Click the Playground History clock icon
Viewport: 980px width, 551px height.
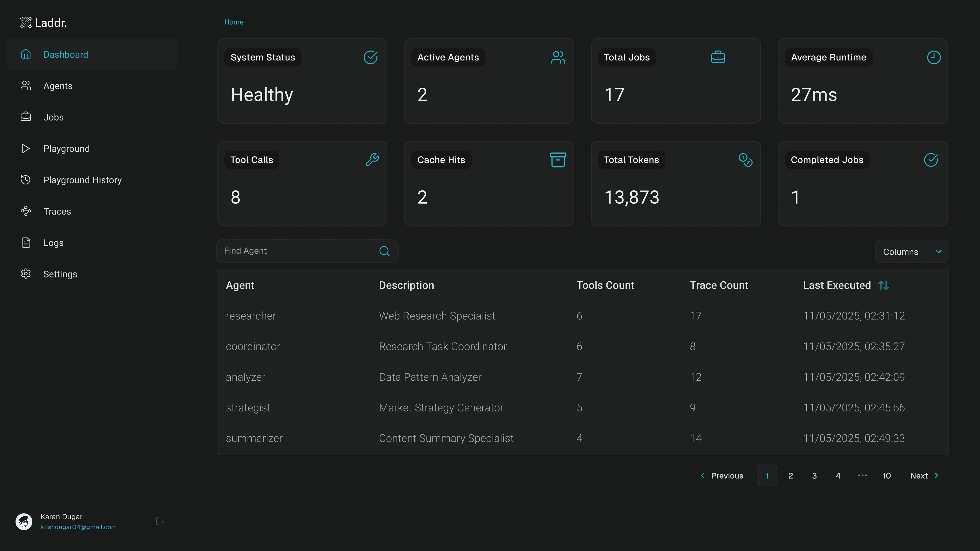[26, 180]
